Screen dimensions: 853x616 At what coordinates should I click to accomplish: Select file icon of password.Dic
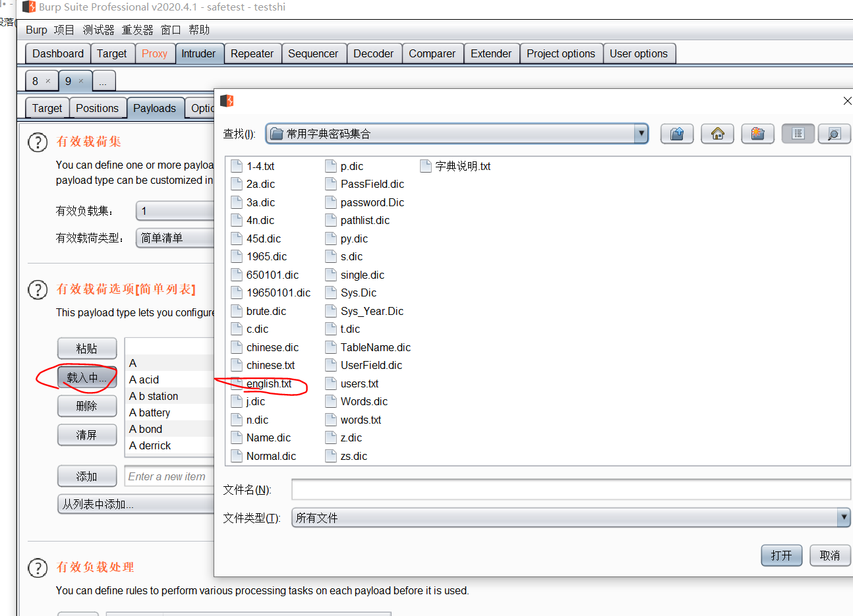[x=331, y=202]
